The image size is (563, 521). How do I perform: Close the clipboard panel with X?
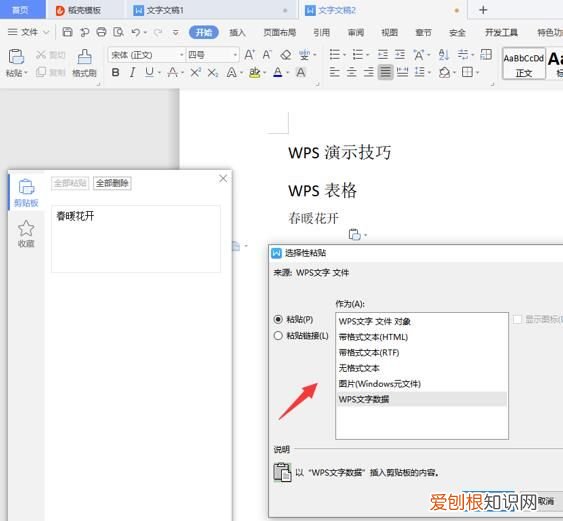[x=223, y=178]
